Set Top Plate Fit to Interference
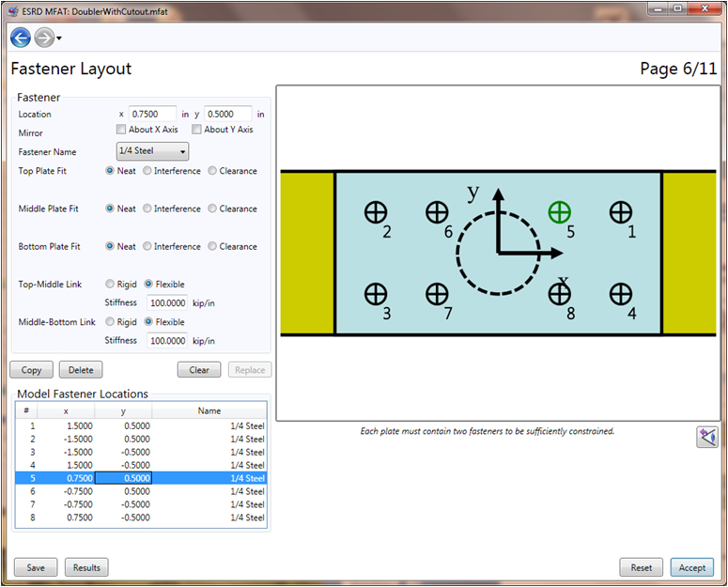 [x=148, y=171]
